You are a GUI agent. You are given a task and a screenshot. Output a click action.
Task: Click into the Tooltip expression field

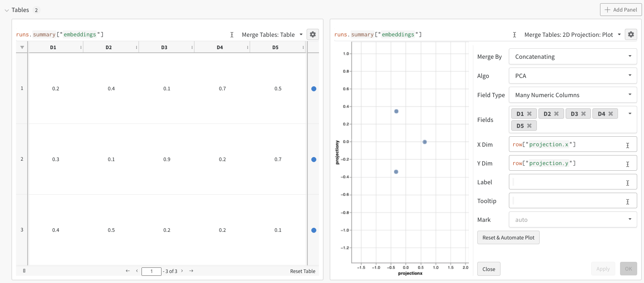tap(568, 201)
